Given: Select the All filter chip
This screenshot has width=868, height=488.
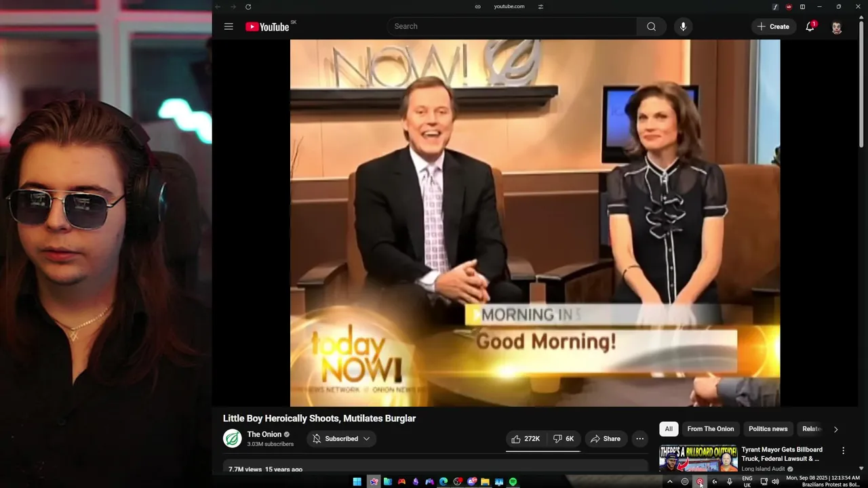Looking at the screenshot, I should [669, 429].
